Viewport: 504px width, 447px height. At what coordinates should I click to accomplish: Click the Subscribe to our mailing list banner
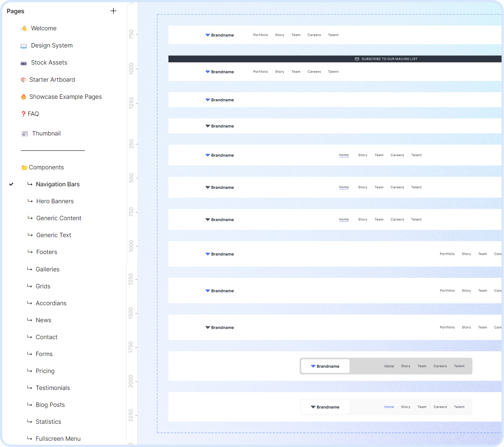tap(389, 59)
